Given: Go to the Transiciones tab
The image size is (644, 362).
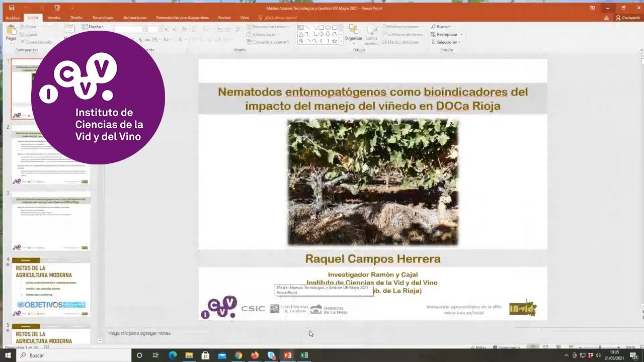Looking at the screenshot, I should point(103,18).
